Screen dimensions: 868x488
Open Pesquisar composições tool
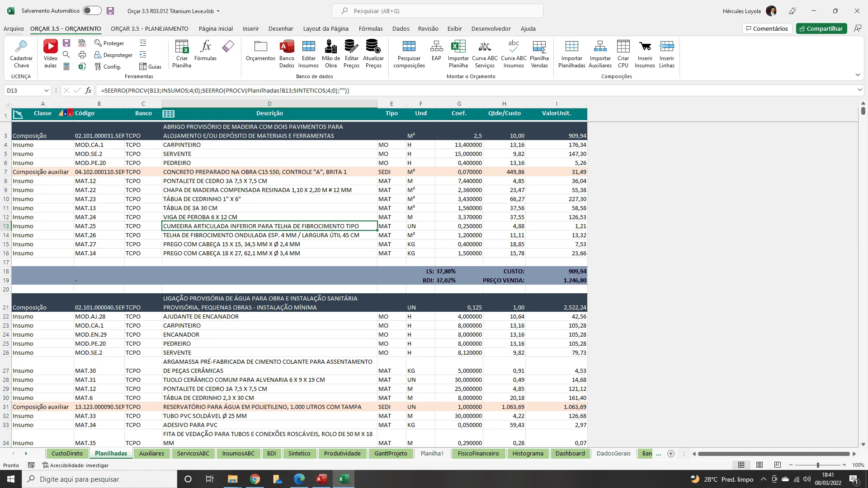409,53
